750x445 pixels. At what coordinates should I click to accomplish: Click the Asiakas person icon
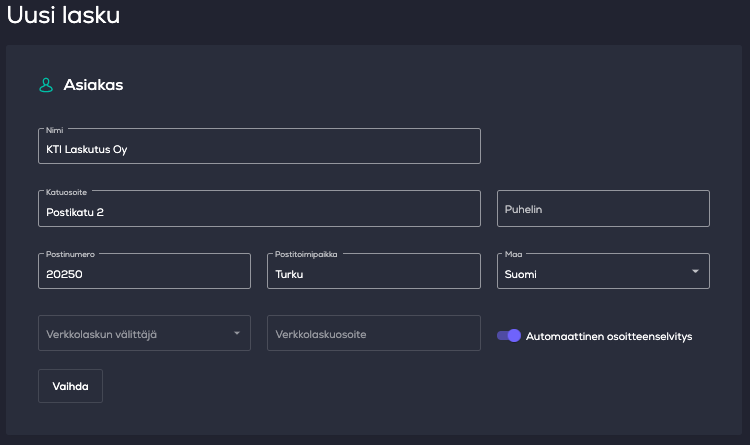pyautogui.click(x=46, y=85)
